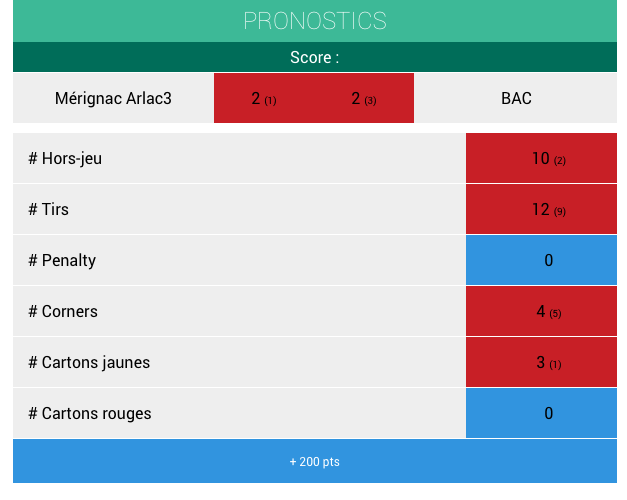Click the Tirs value 12 cell
The image size is (627, 500).
(541, 209)
